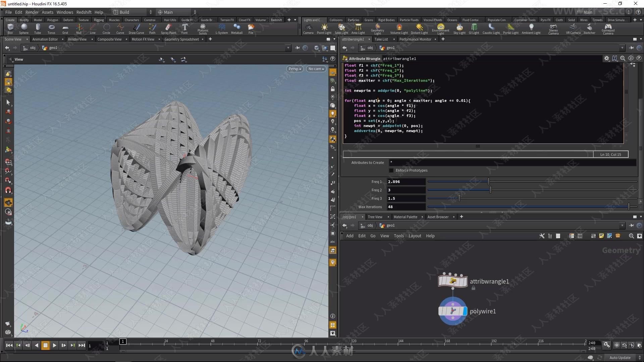Expand the geo1 object node
The width and height of the screenshot is (644, 362).
pos(390,226)
